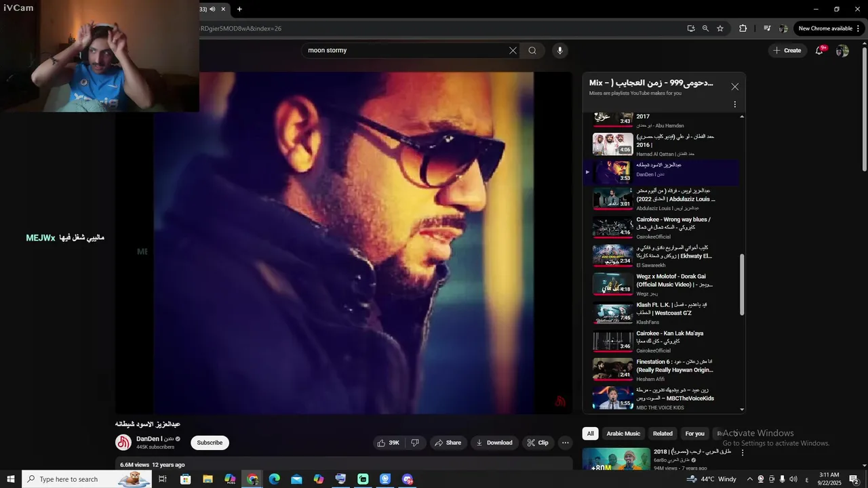Open the Windows notification center

point(854,479)
